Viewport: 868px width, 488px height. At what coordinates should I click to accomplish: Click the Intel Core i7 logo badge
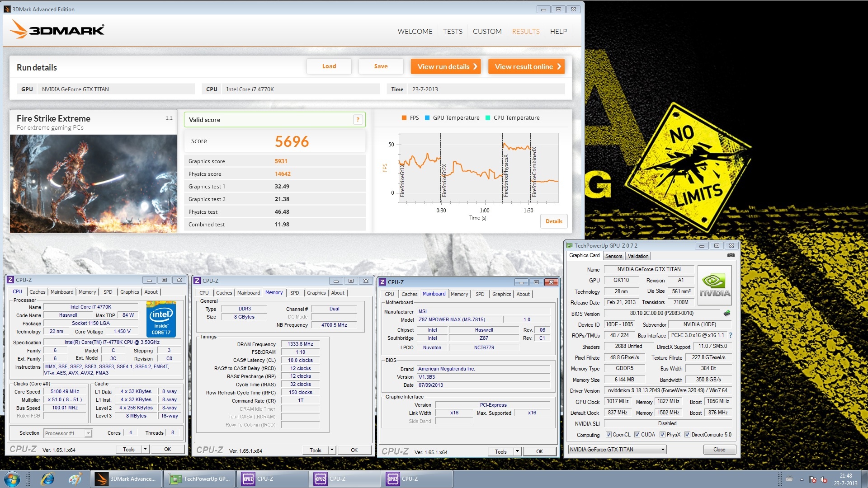click(x=161, y=319)
